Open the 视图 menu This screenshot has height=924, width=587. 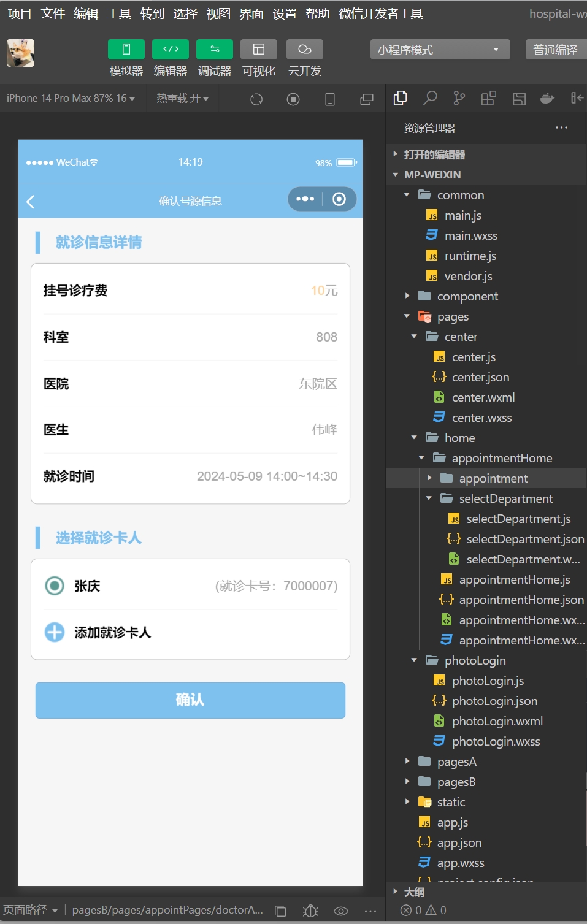pos(218,13)
